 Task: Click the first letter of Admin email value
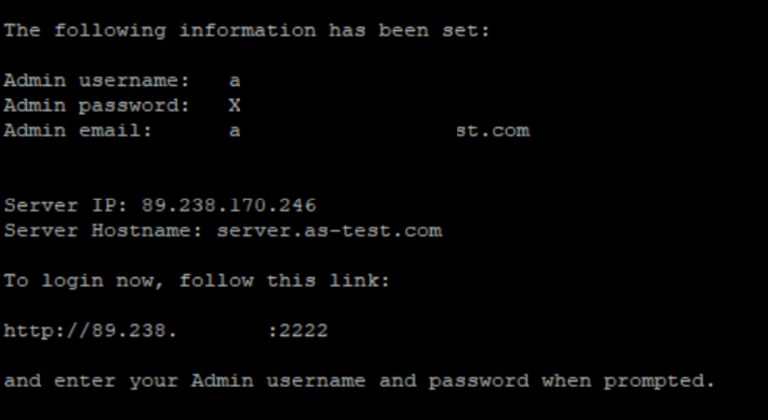coord(235,131)
